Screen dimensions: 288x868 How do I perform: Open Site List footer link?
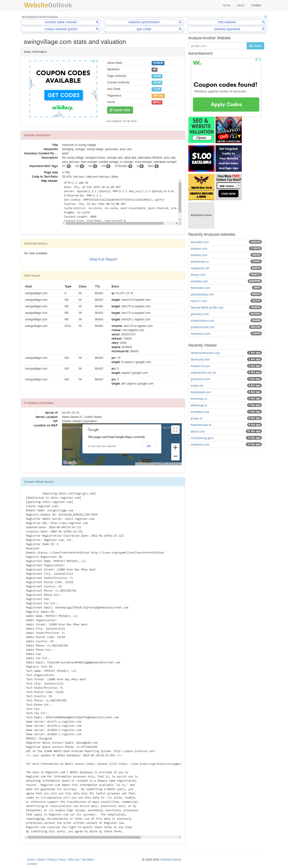coord(73,859)
